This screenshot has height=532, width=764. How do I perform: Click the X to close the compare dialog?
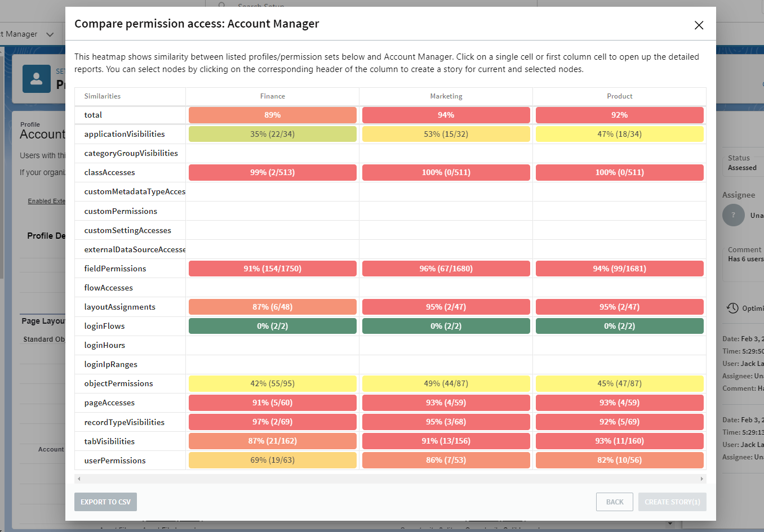(699, 25)
